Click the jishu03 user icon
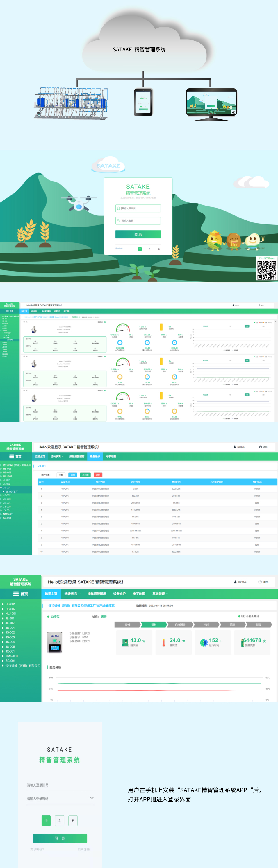The height and width of the screenshot is (868, 278). [235, 582]
